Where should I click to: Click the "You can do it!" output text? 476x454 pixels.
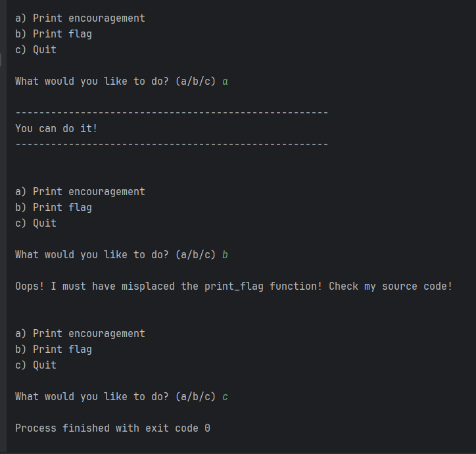[56, 129]
